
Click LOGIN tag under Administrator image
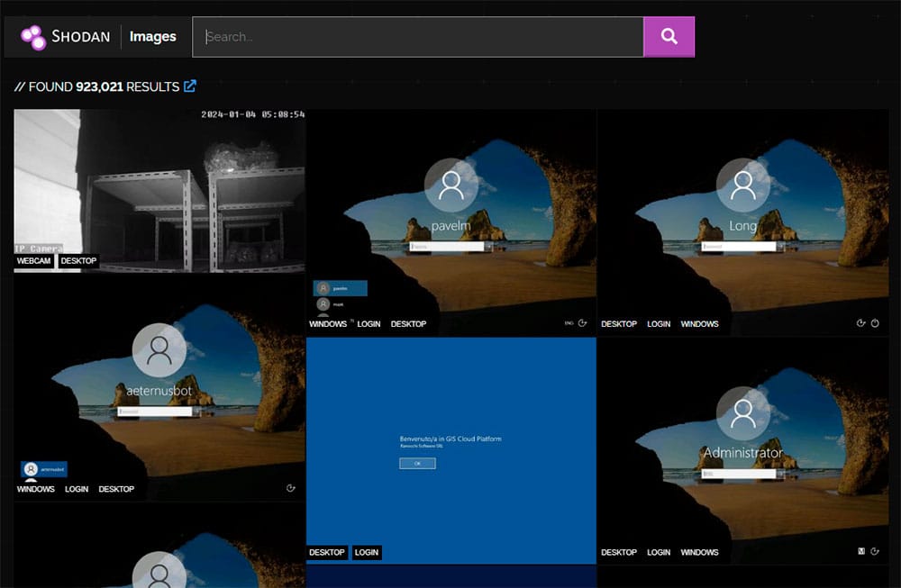pos(659,552)
